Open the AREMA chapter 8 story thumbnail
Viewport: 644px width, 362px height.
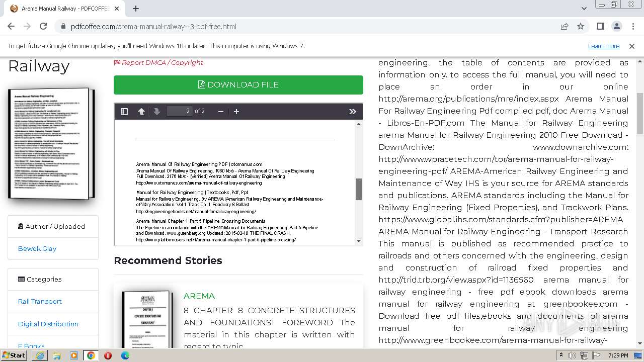tap(147, 319)
